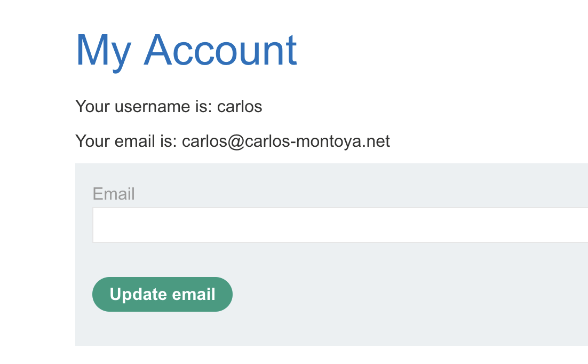The width and height of the screenshot is (588, 364).
Task: Click the word "Your" in the username line
Action: pos(93,107)
